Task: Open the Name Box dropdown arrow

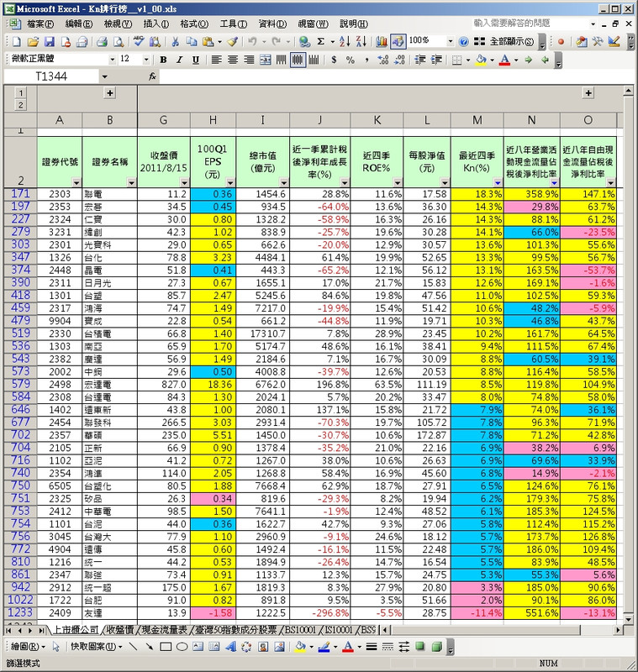Action: click(x=104, y=77)
